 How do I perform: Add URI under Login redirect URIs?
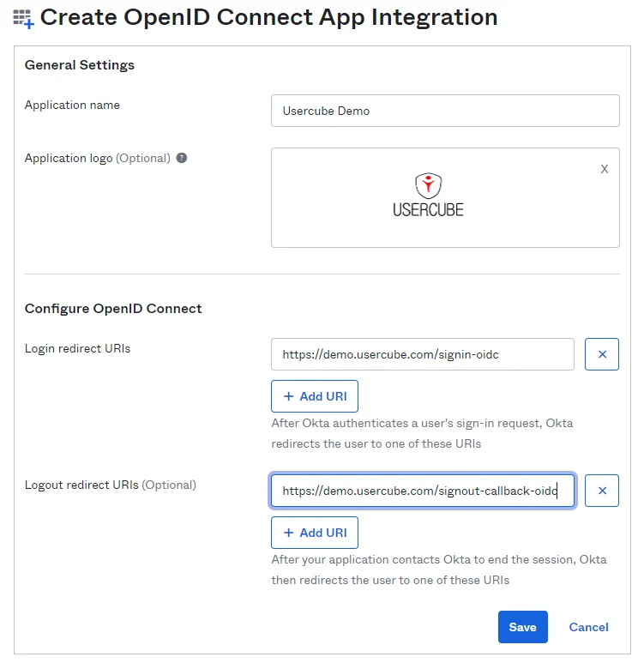coord(315,396)
